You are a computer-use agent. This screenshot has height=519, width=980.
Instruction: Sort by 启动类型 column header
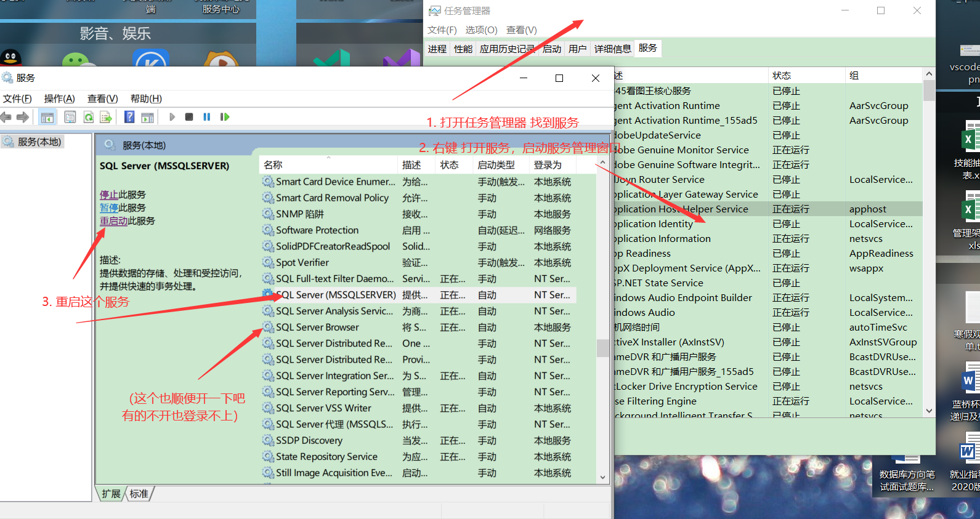click(x=500, y=165)
